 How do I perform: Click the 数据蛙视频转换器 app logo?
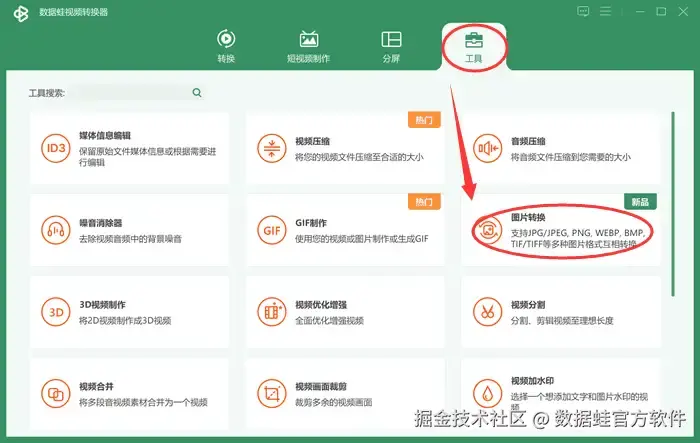(x=21, y=13)
